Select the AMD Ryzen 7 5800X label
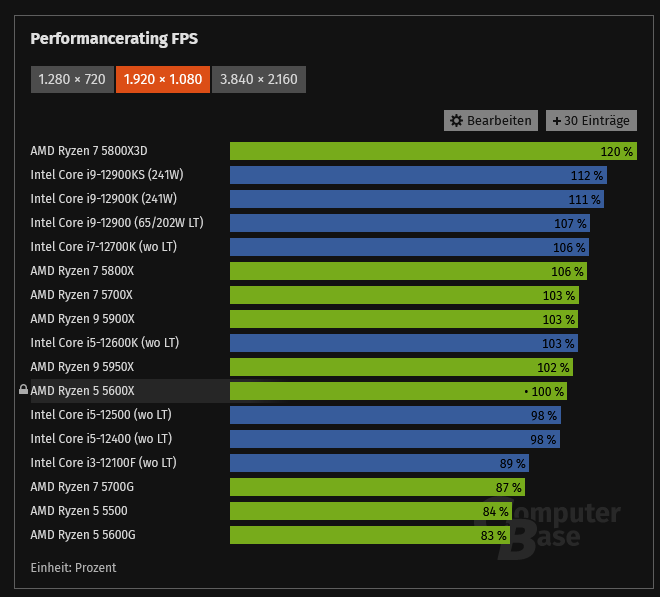The width and height of the screenshot is (660, 597). [x=82, y=271]
